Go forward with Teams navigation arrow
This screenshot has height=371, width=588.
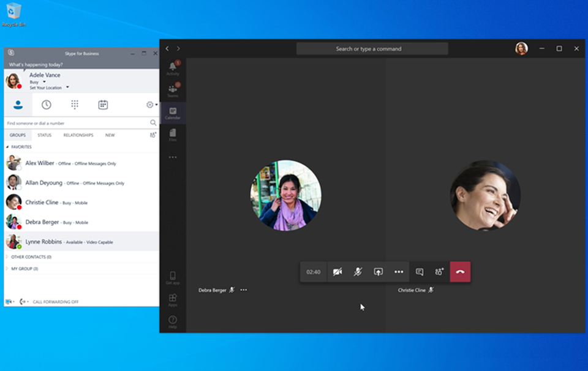(x=178, y=48)
